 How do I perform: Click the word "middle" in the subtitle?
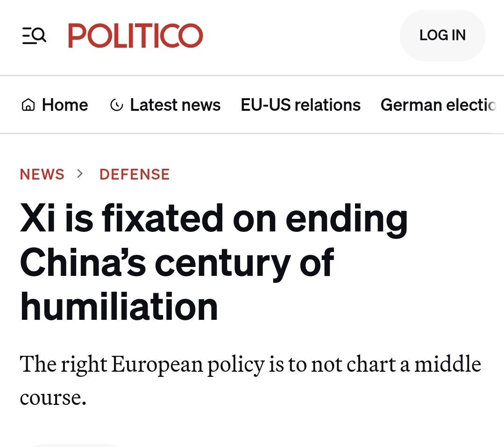[x=447, y=364]
